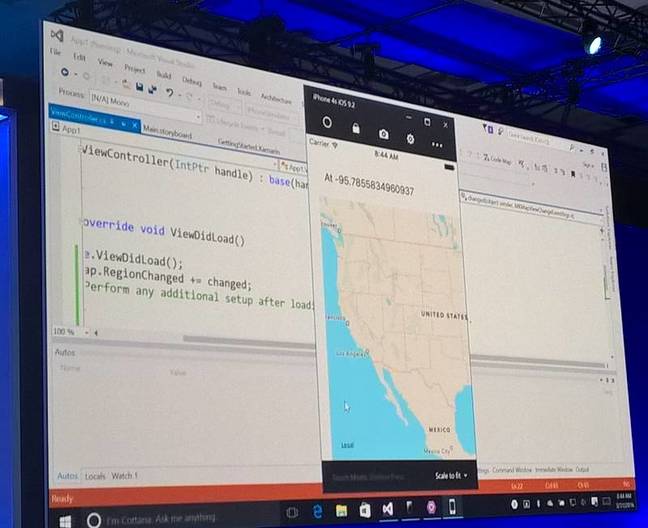
Task: Open the Command Window tab
Action: [x=512, y=470]
